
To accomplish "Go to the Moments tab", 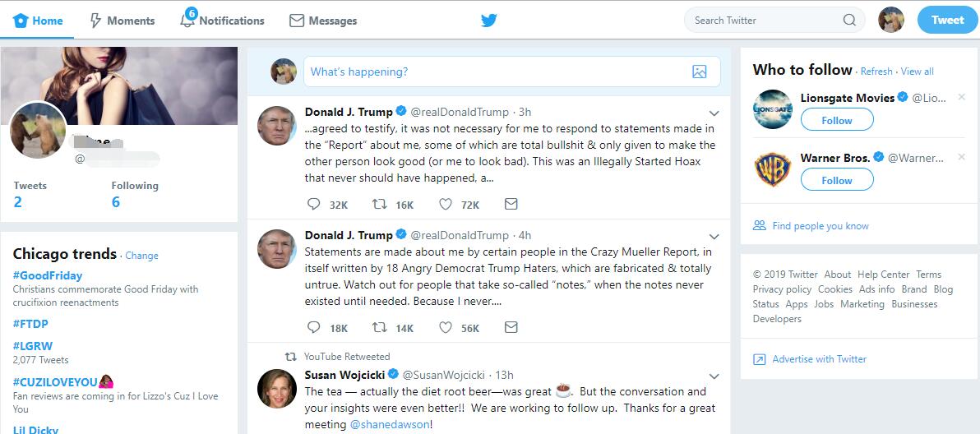I will tap(122, 21).
